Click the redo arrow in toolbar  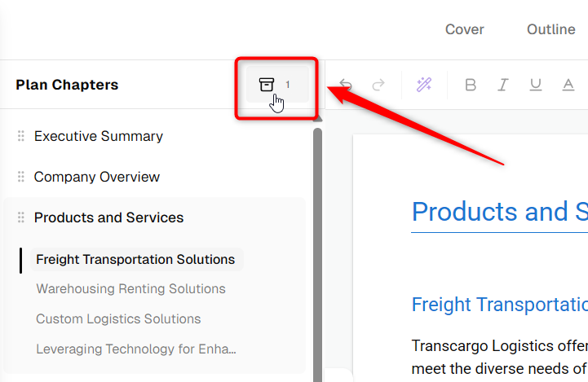[x=378, y=85]
